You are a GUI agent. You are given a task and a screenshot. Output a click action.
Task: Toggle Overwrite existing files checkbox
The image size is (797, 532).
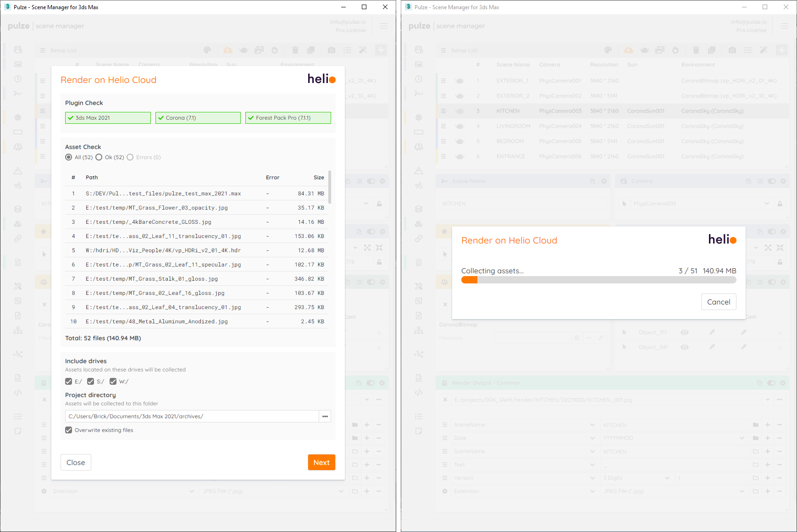pos(69,430)
